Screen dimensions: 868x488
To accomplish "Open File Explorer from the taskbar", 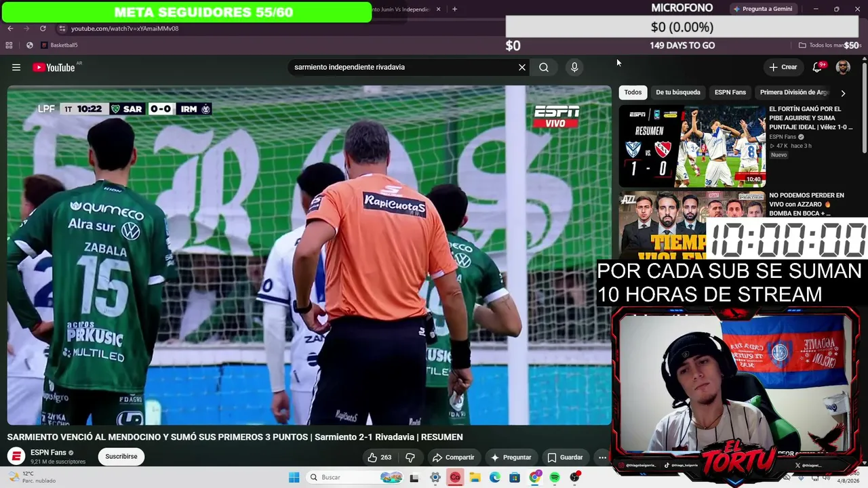I will 475,477.
